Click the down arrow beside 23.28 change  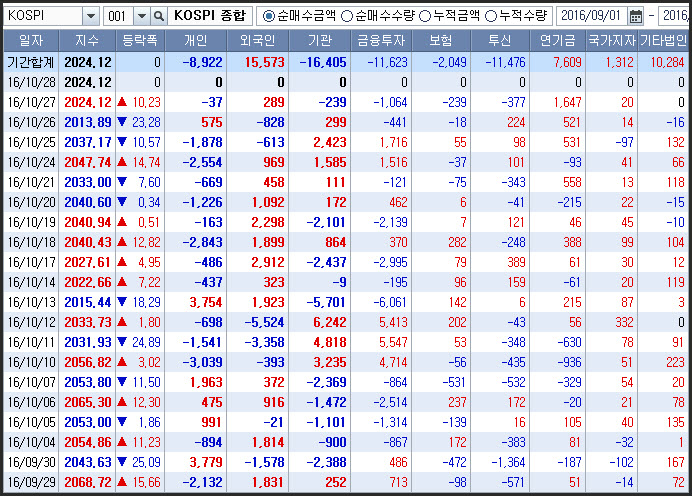(122, 122)
